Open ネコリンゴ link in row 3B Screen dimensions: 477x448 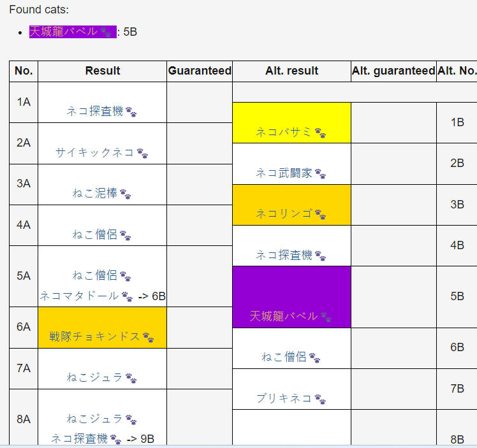click(284, 213)
